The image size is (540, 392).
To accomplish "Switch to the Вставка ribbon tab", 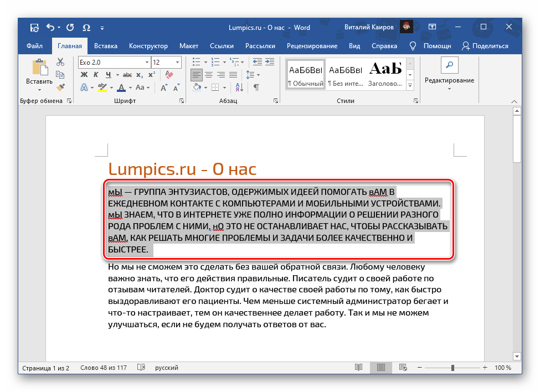I will pyautogui.click(x=105, y=46).
